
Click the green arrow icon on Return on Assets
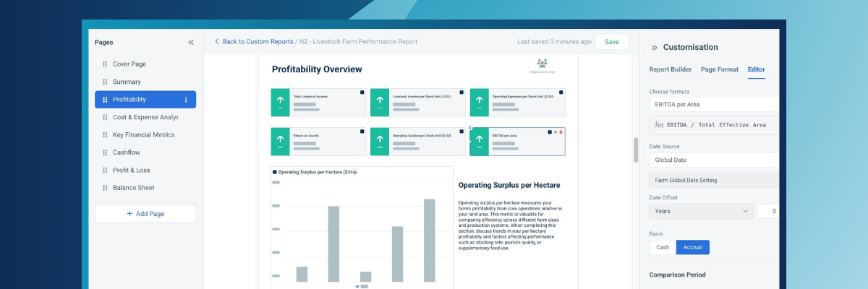tap(280, 142)
